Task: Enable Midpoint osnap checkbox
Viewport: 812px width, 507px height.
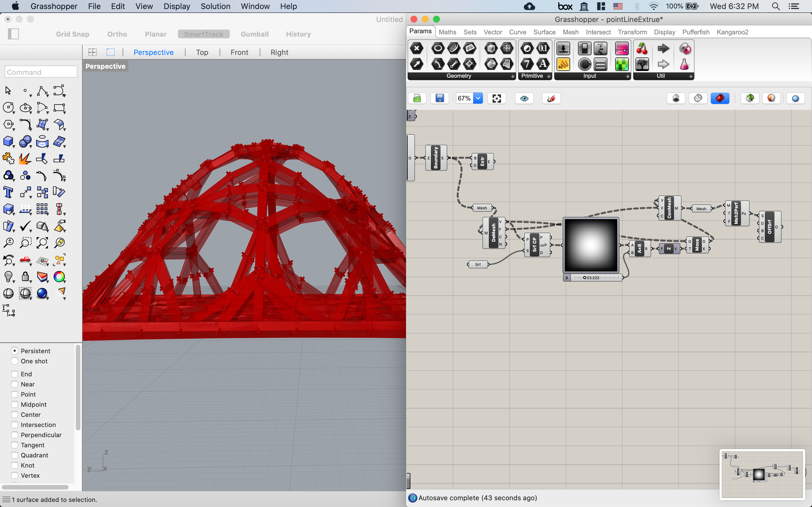Action: (14, 404)
